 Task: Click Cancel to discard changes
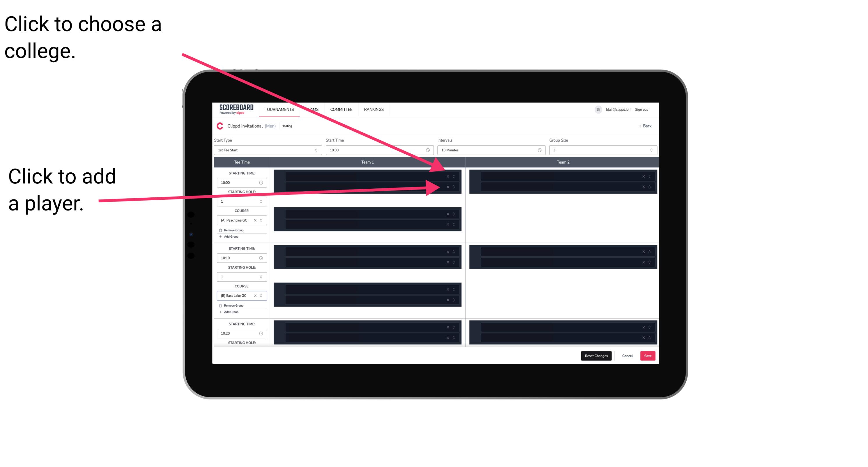[x=627, y=355]
